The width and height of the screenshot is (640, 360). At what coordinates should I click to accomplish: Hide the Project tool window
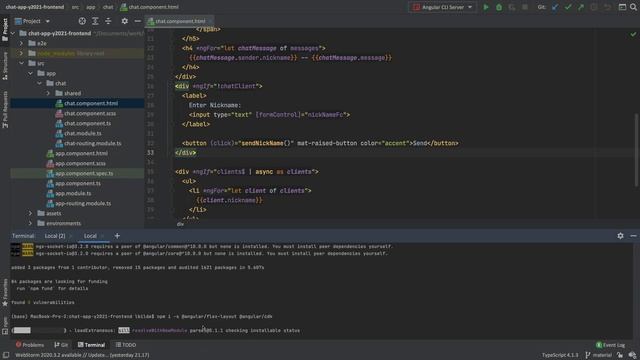138,21
